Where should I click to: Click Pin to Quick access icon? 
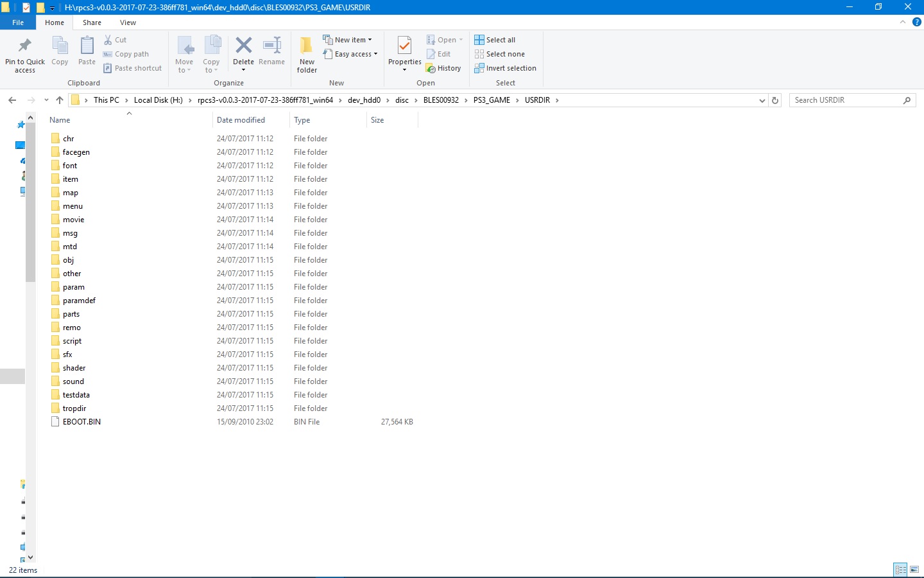(25, 46)
